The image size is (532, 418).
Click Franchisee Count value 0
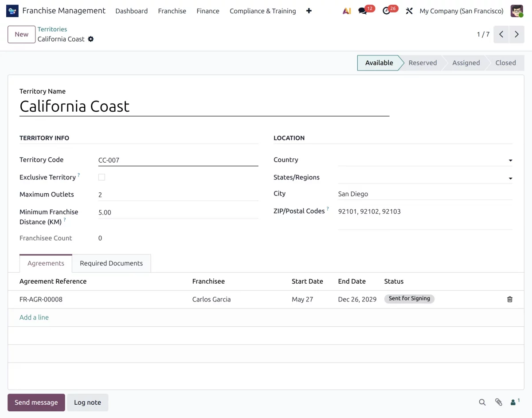pos(100,238)
